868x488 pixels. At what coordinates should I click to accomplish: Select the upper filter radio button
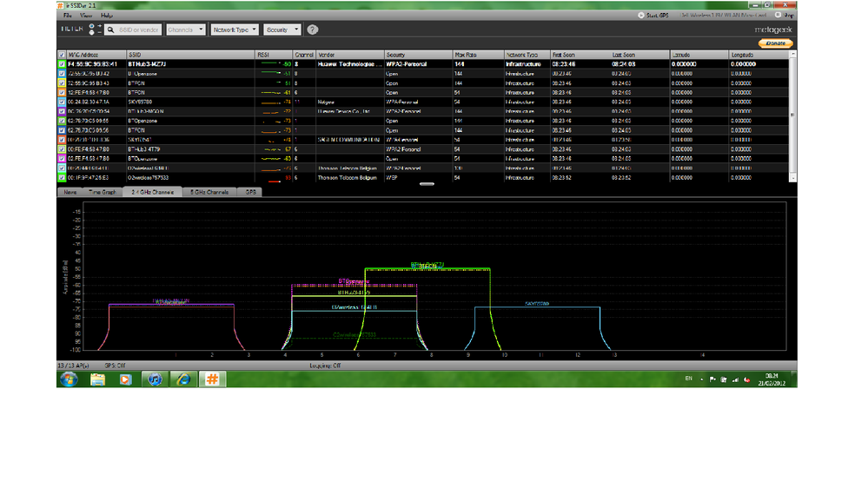[92, 27]
